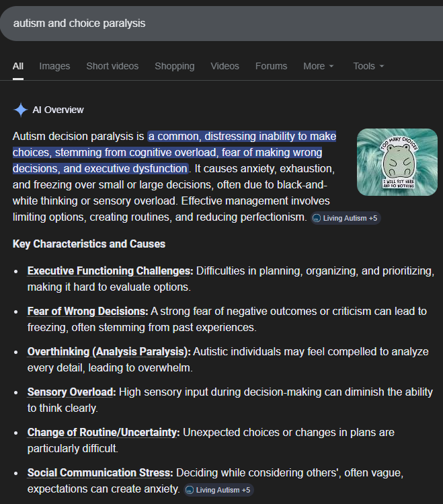Click text 'particularly difficult.'
This screenshot has height=504, width=443.
click(x=73, y=449)
